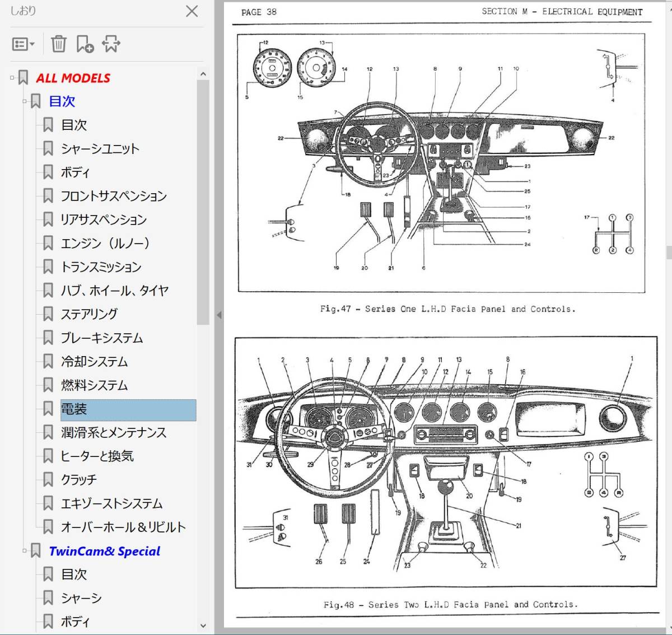Go to the ヒーターと換気 bookmark
The image size is (672, 635).
click(x=97, y=456)
